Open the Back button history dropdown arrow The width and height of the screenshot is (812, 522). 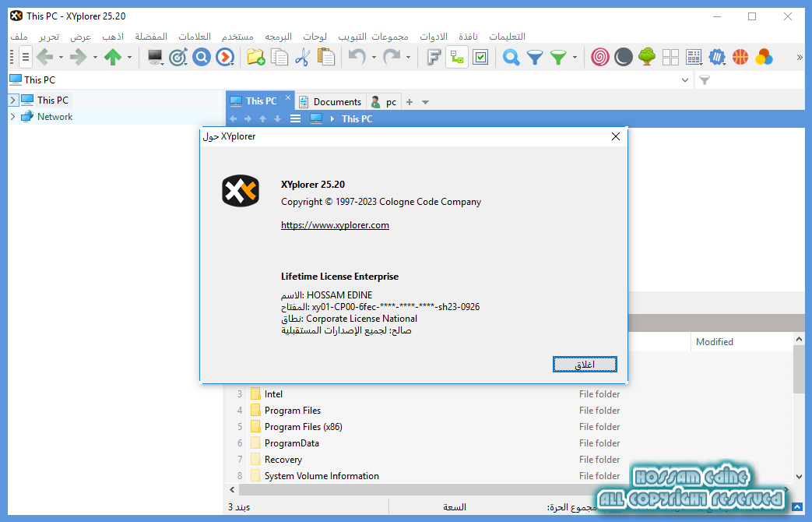click(x=61, y=58)
